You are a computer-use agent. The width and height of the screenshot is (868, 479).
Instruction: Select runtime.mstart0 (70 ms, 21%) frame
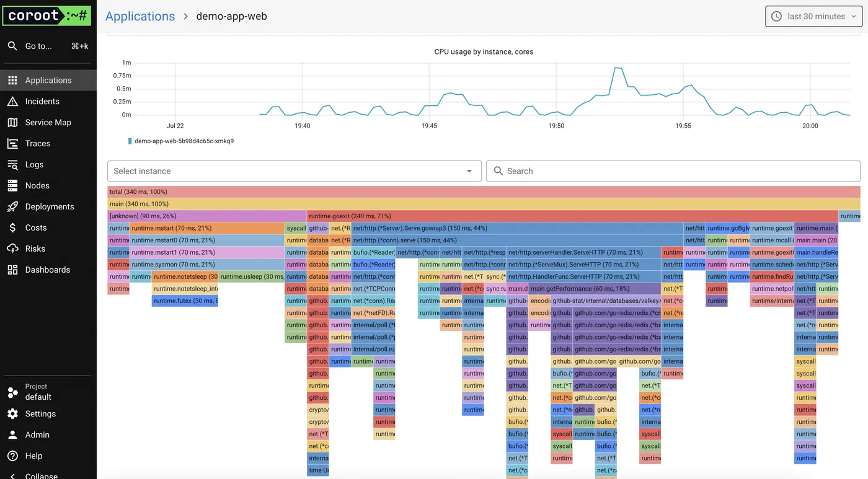[207, 240]
